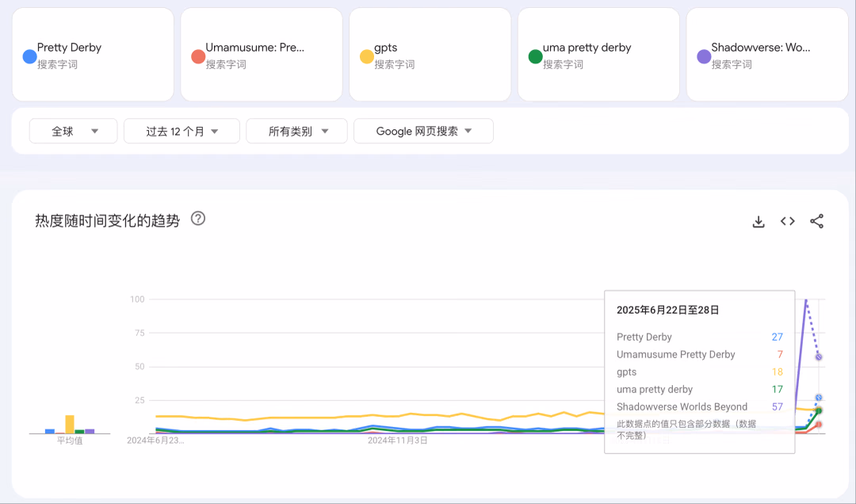Viewport: 856px width, 504px height.
Task: Click the tooltip date 2025年6月22日至28日
Action: [667, 310]
